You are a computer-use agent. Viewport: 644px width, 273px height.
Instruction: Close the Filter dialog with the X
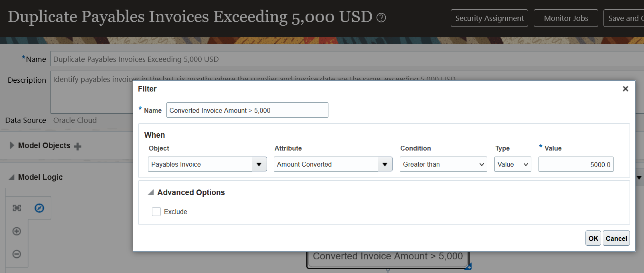click(x=625, y=89)
